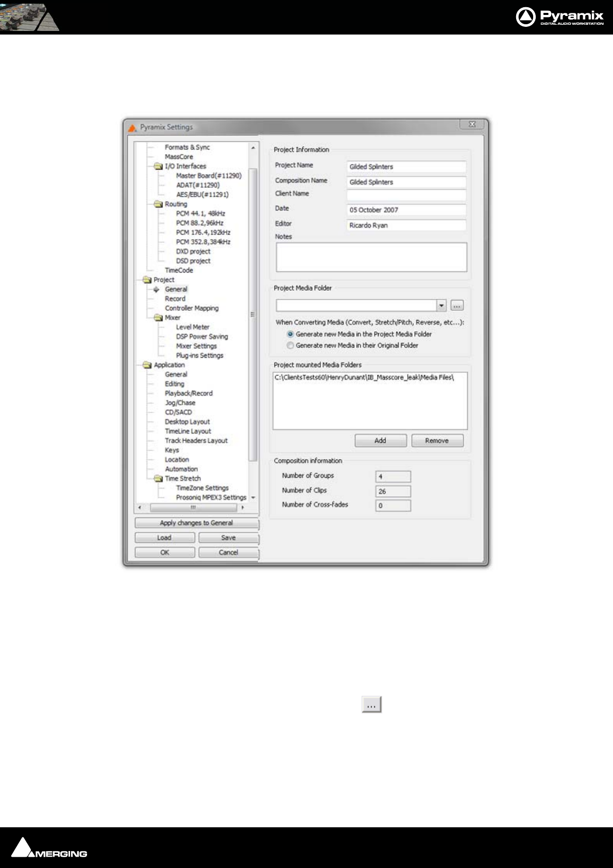Select General under Application

176,374
